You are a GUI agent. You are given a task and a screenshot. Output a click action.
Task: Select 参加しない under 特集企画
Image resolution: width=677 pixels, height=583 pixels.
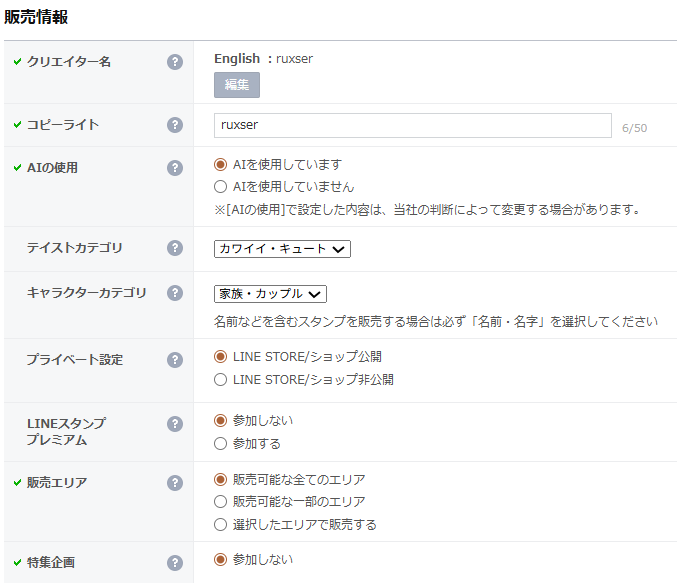221,559
